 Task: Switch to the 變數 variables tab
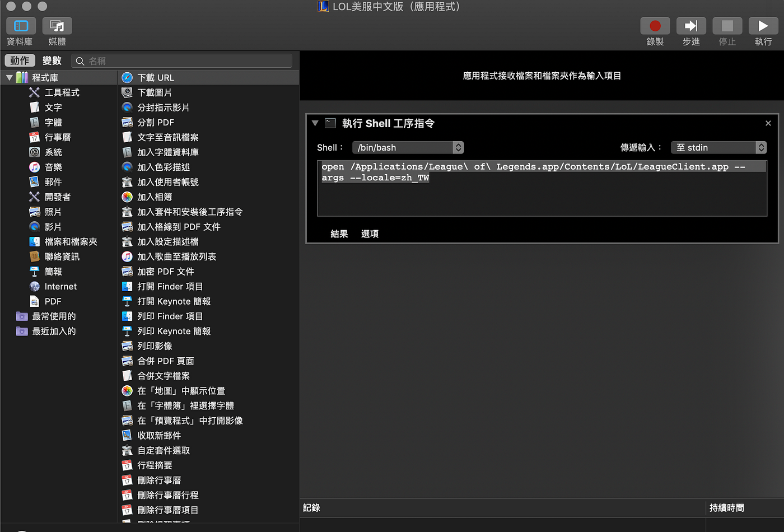click(x=52, y=60)
